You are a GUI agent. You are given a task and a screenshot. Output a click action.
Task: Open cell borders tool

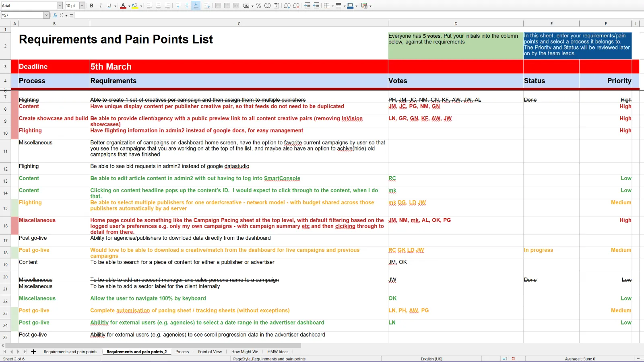click(327, 6)
